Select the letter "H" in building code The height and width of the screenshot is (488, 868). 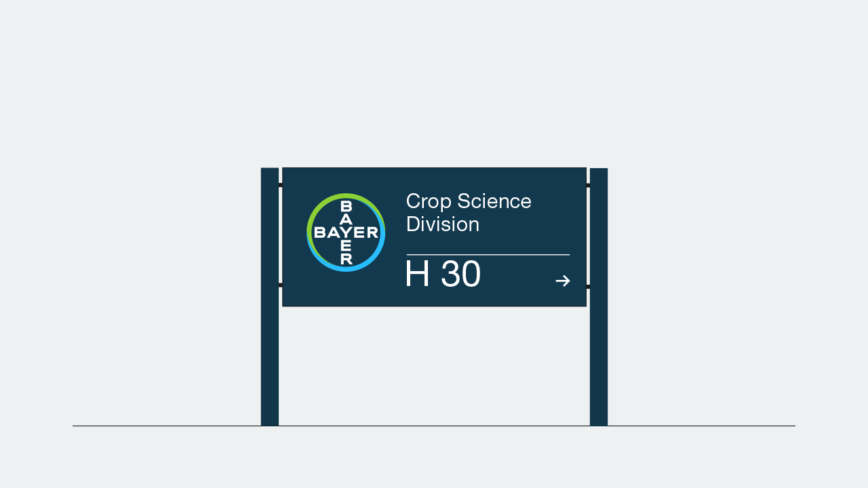418,274
